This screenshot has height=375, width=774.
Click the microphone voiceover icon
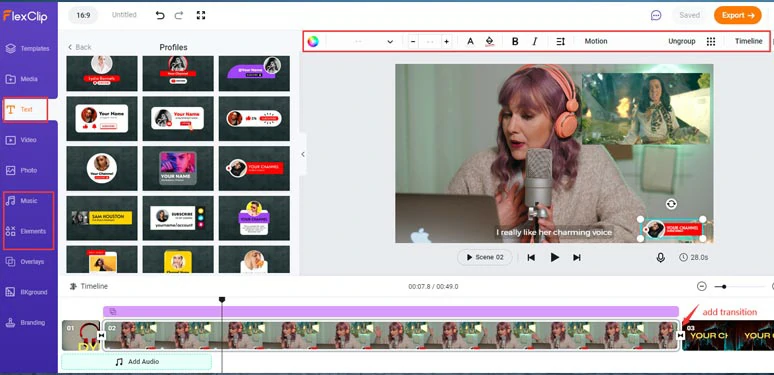point(660,258)
